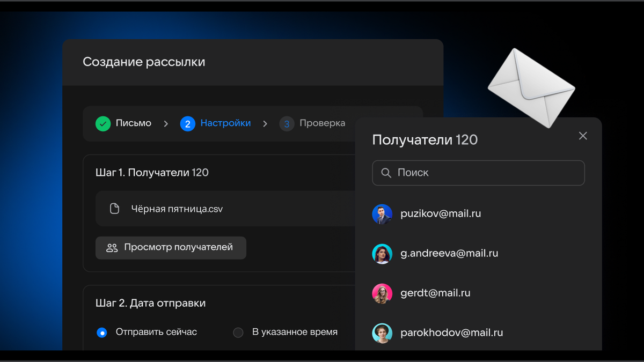Select gerdt's avatar thumbnail
This screenshot has height=362, width=644.
(382, 293)
